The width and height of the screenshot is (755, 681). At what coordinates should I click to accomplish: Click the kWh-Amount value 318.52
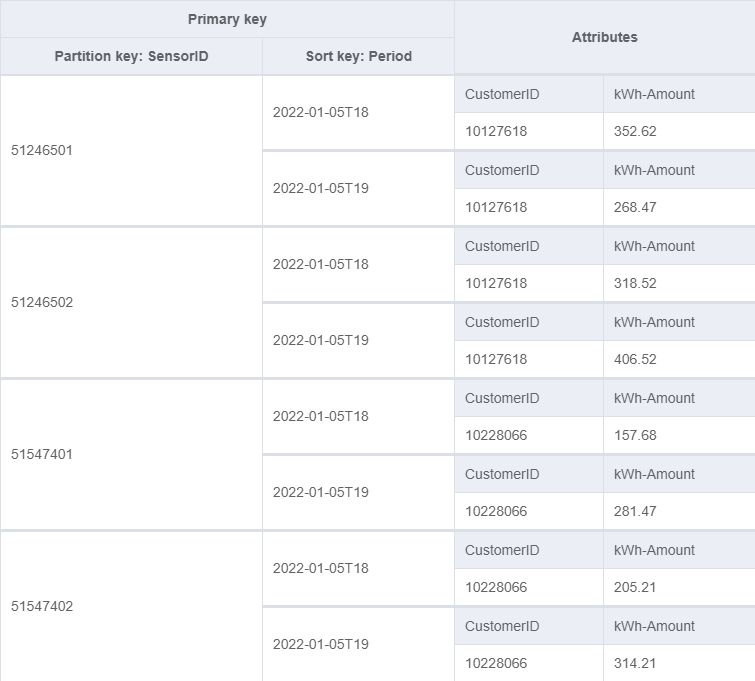pyautogui.click(x=635, y=283)
